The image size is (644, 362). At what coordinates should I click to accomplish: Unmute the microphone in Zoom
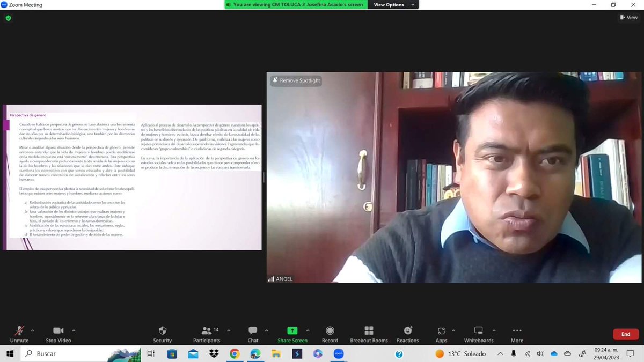click(19, 334)
